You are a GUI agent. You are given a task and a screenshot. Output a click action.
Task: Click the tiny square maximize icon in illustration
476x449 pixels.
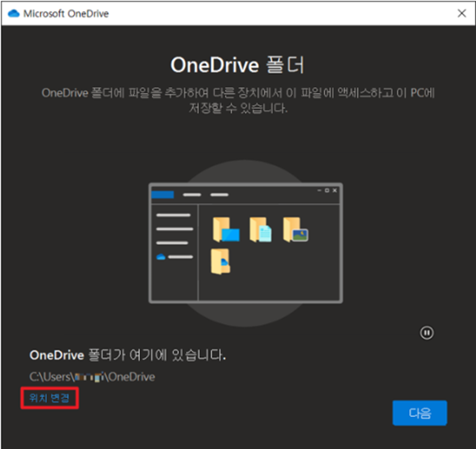tap(327, 190)
